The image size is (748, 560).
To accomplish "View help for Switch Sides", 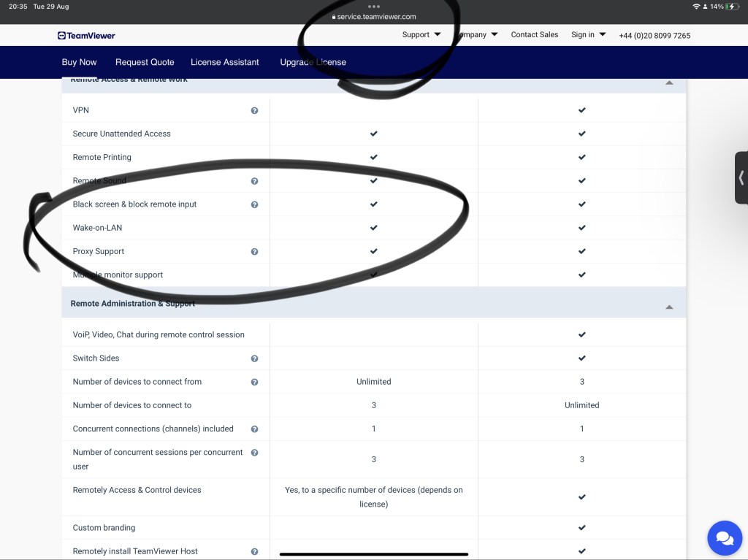I will [x=255, y=358].
